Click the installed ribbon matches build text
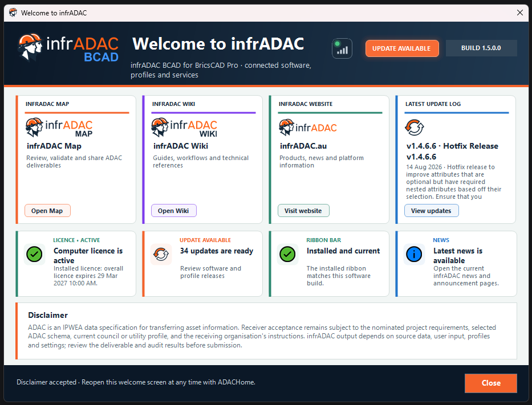 [x=339, y=276]
